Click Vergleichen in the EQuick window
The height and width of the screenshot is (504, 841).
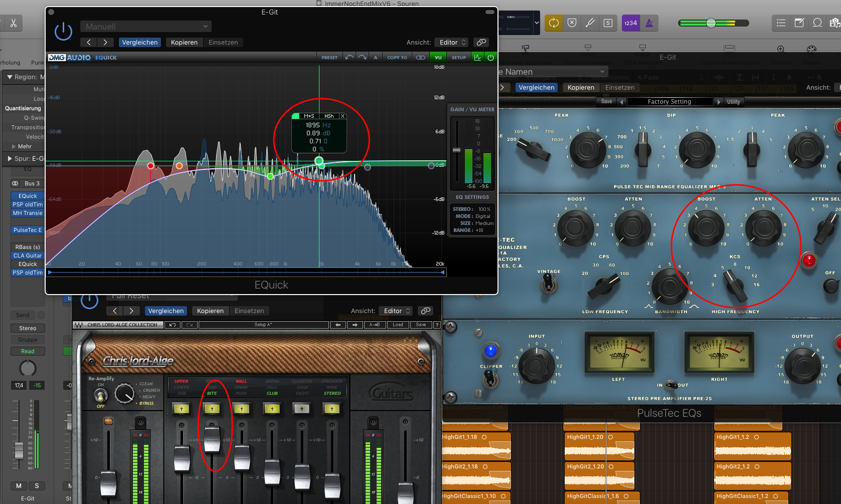click(x=140, y=43)
